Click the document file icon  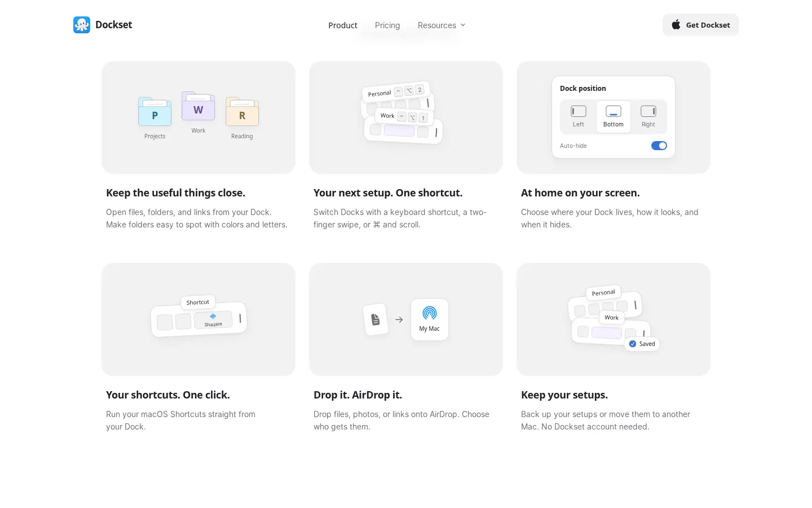point(376,319)
